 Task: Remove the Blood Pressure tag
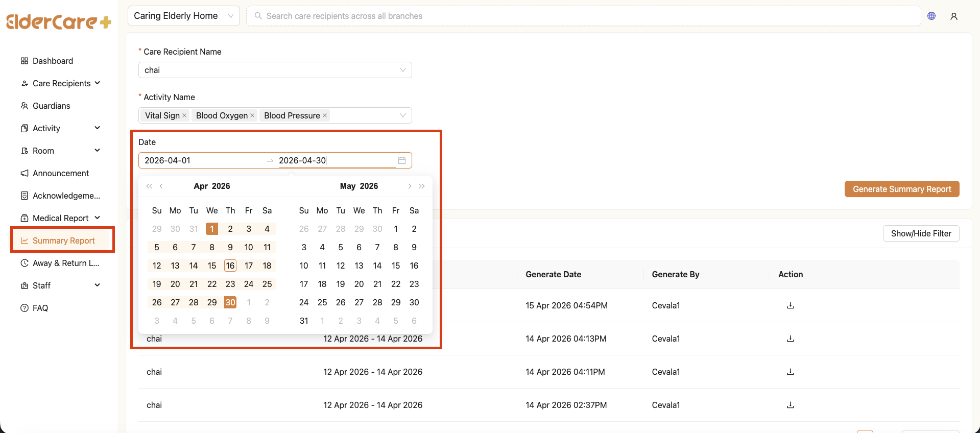coord(325,115)
